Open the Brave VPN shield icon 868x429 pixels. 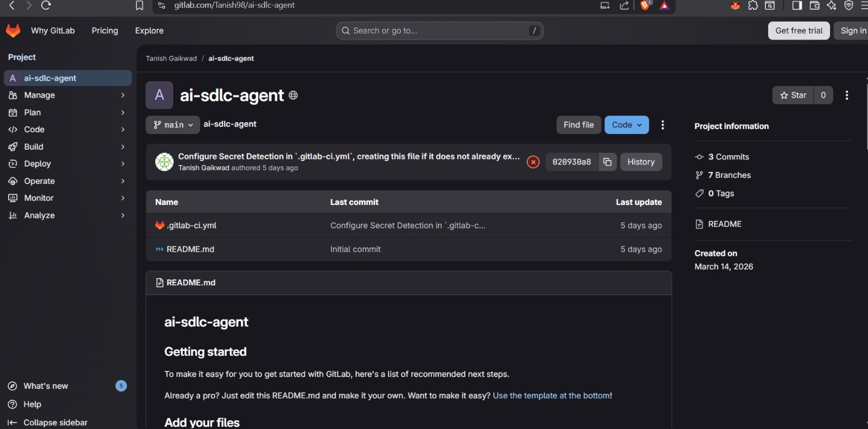(849, 5)
